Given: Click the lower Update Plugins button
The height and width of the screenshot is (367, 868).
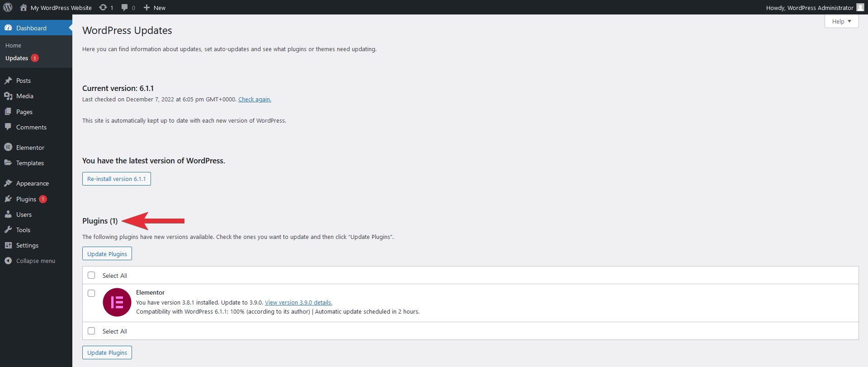Looking at the screenshot, I should (107, 353).
